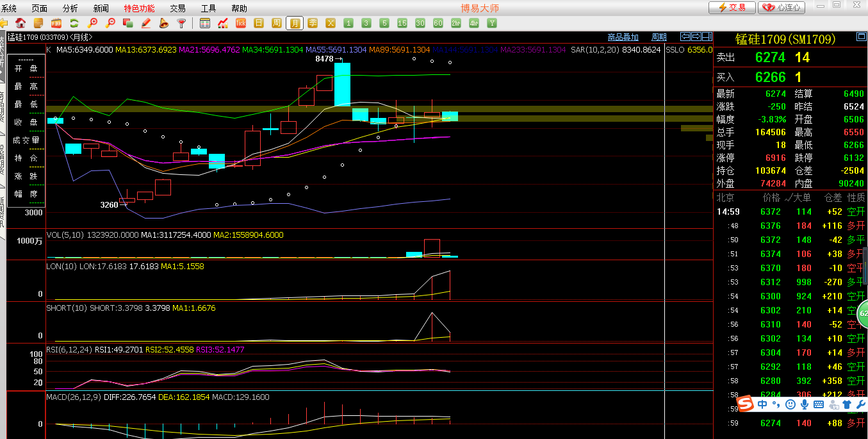The height and width of the screenshot is (439, 868).
Task: Switch to quarterly (季) period
Action: (313, 23)
